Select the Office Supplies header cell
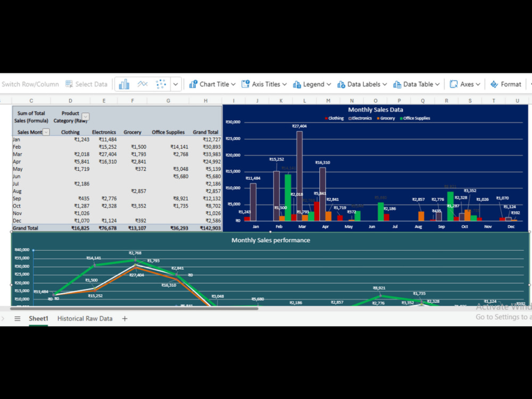 pos(168,132)
